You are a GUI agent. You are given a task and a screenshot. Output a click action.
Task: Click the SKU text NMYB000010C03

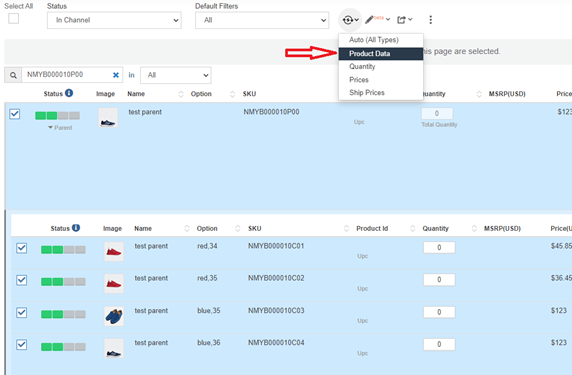[x=276, y=310]
